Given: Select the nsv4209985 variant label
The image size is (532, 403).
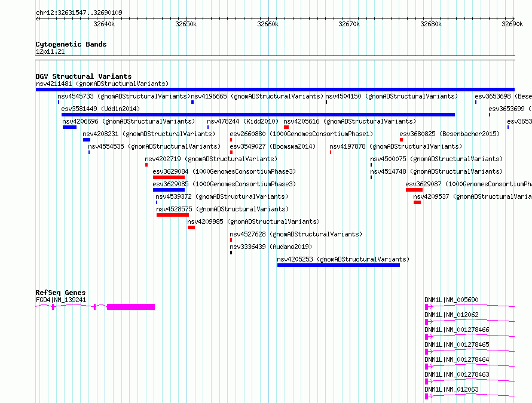Looking at the screenshot, I should [254, 222].
